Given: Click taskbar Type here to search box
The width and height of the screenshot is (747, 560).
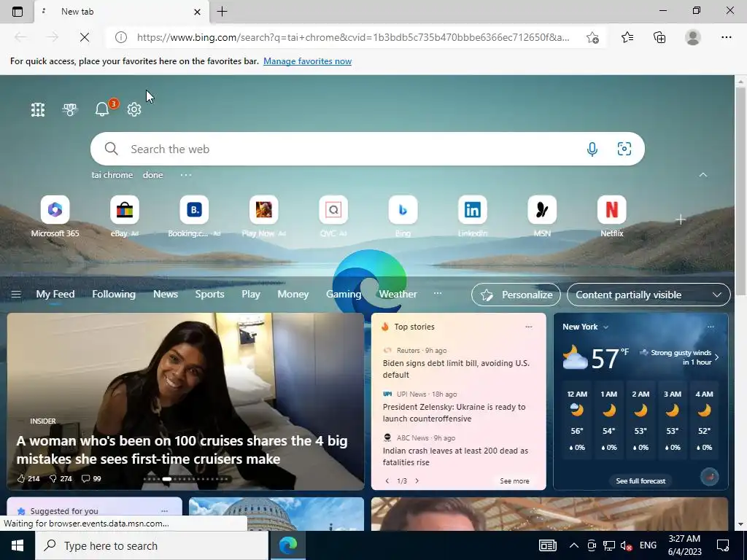Looking at the screenshot, I should click(x=152, y=545).
